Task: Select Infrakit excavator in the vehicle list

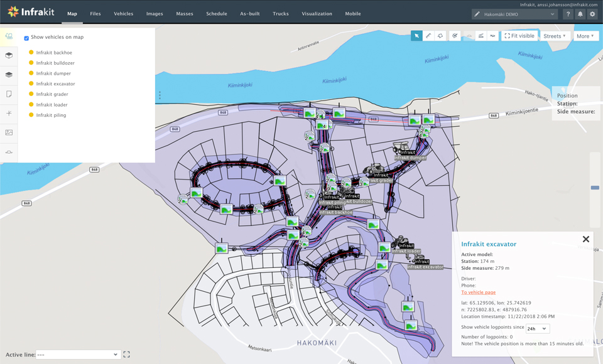Action: click(55, 83)
